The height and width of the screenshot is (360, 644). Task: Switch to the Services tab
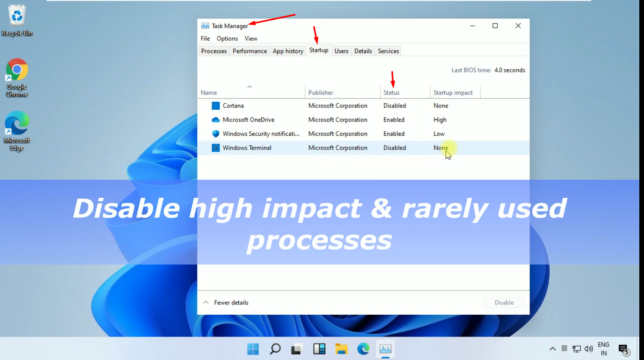[x=388, y=51]
